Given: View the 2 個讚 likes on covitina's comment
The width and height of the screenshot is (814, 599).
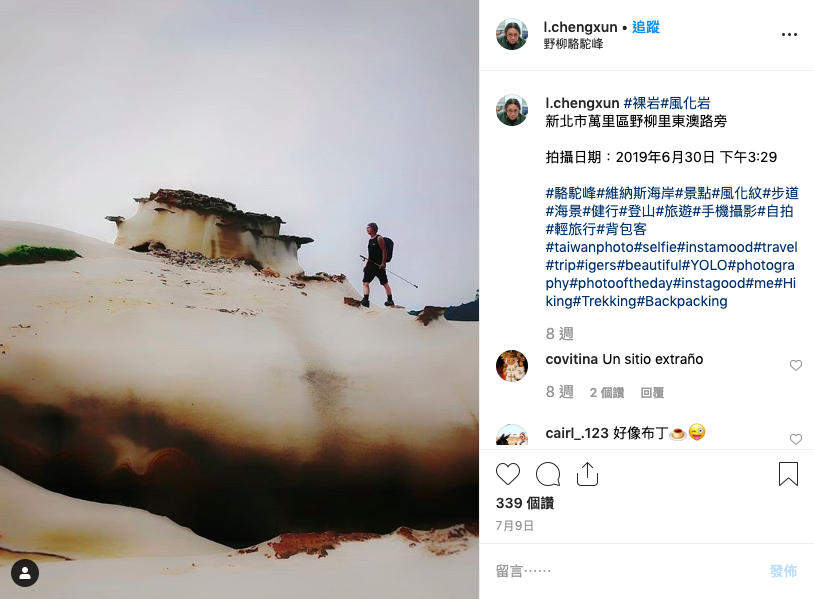Looking at the screenshot, I should point(607,393).
